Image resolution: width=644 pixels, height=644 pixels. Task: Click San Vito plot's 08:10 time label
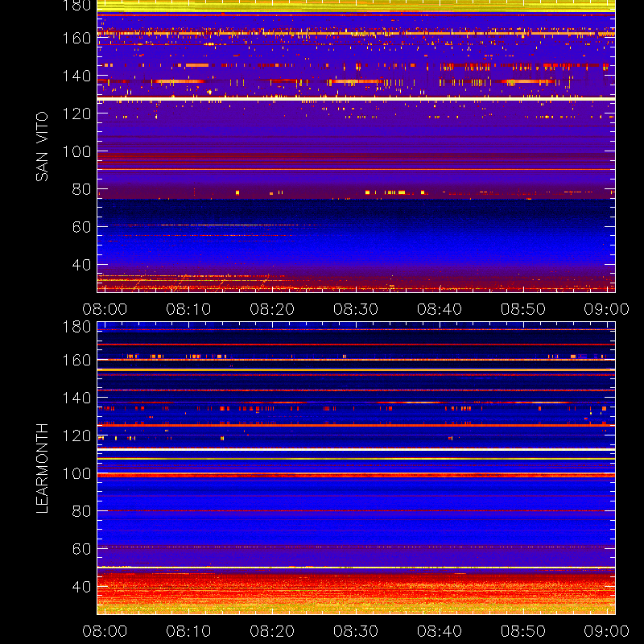tap(188, 309)
